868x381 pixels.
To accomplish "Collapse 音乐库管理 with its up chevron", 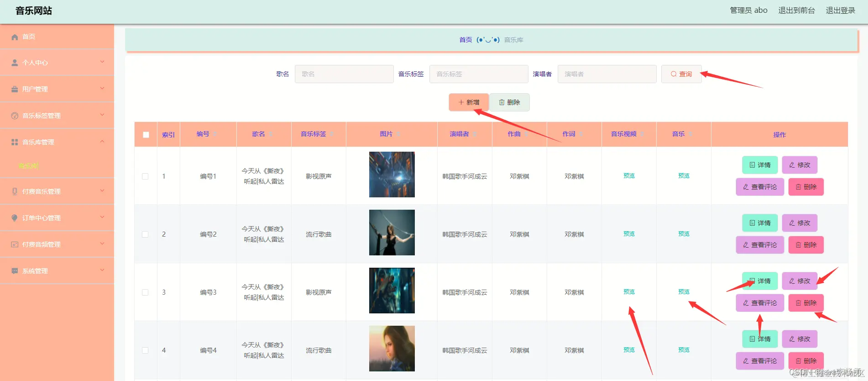I will [x=102, y=141].
